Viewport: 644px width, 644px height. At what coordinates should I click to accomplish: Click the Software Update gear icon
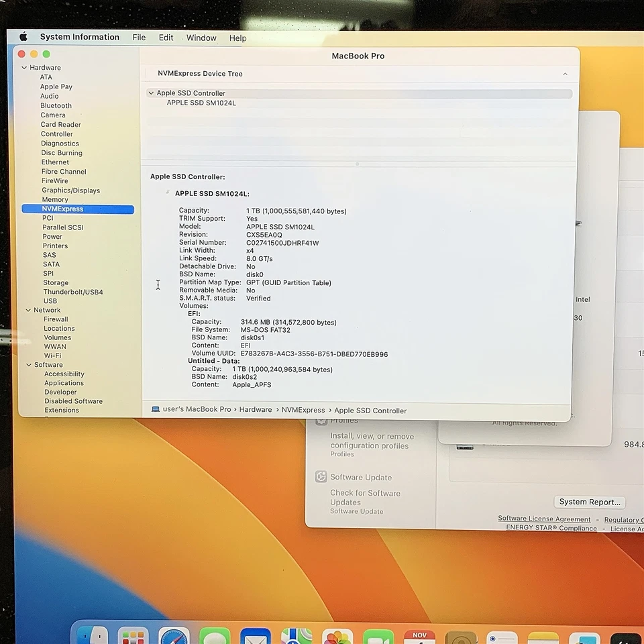tap(321, 477)
